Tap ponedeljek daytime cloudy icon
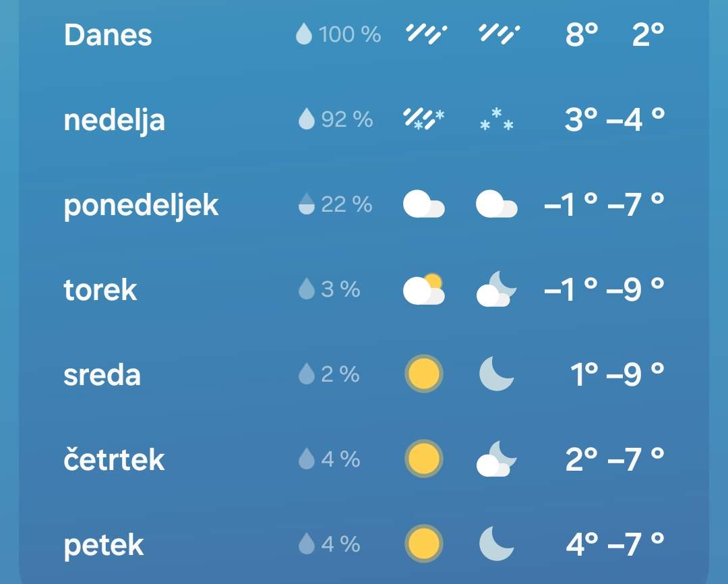 tap(424, 204)
